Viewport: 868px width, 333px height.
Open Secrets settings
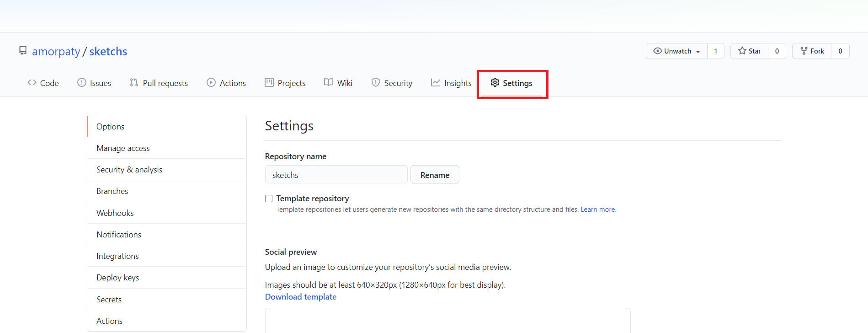(x=167, y=300)
